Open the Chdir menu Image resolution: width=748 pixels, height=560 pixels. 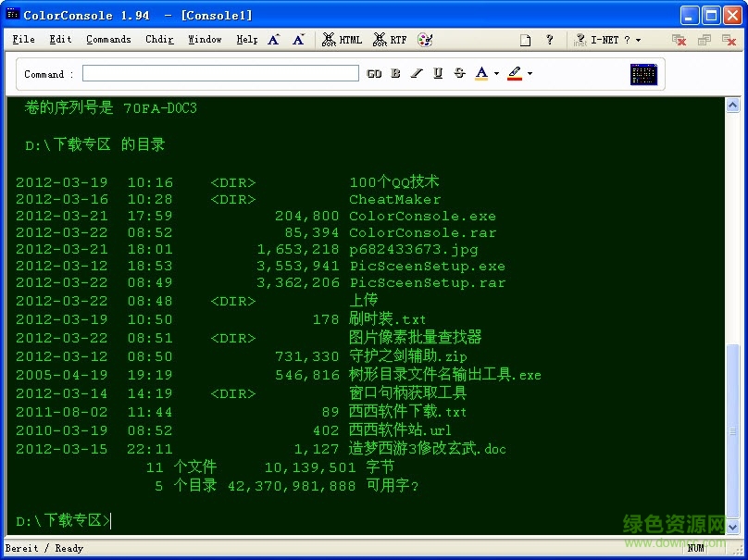click(158, 39)
